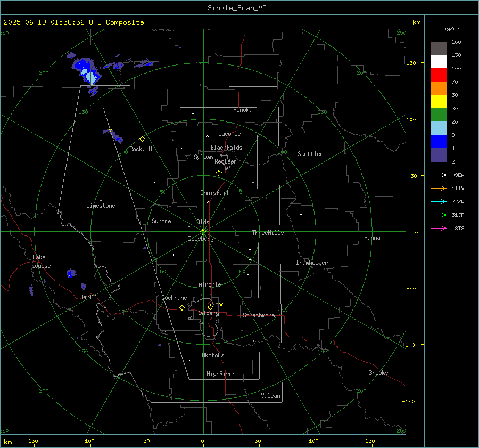Image resolution: width=479 pixels, height=448 pixels.
Task: Click the -150 tick label on bottom axis
Action: pyautogui.click(x=31, y=441)
